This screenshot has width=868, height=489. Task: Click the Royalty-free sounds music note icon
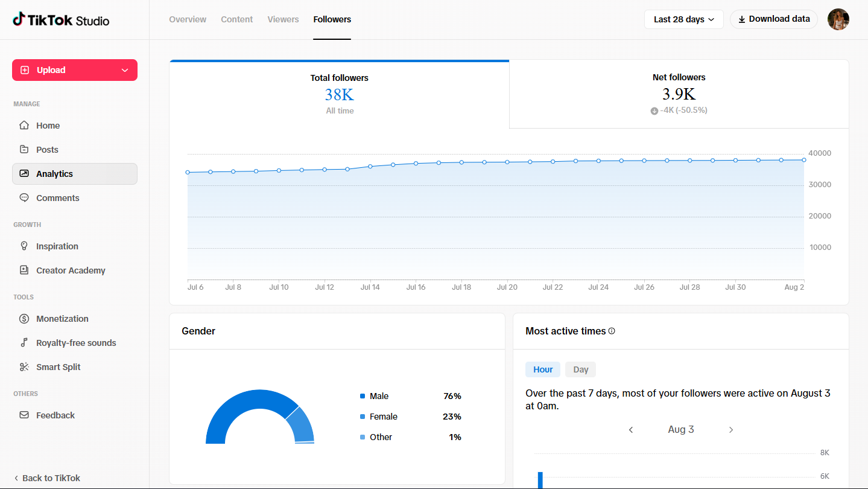click(x=24, y=343)
